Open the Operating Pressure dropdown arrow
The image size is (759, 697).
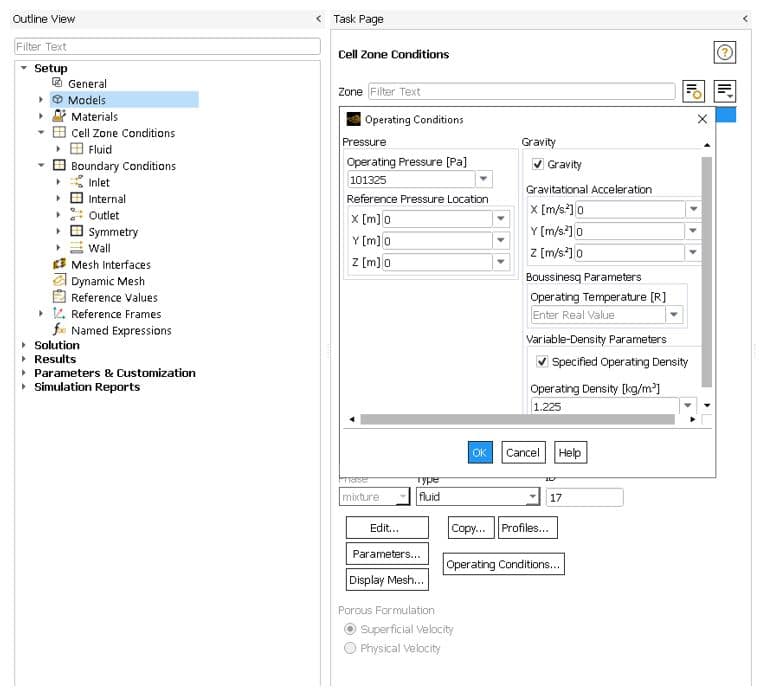click(484, 180)
